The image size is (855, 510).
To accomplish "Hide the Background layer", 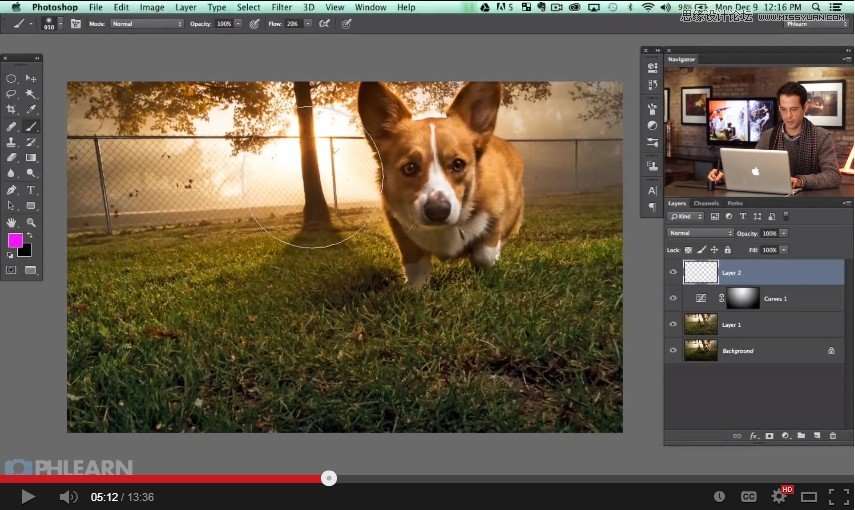I will [673, 351].
